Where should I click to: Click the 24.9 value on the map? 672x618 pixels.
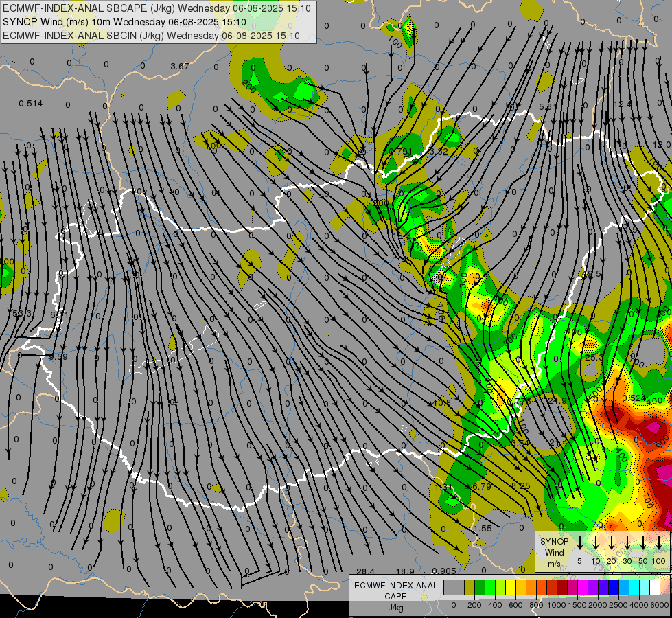(557, 400)
